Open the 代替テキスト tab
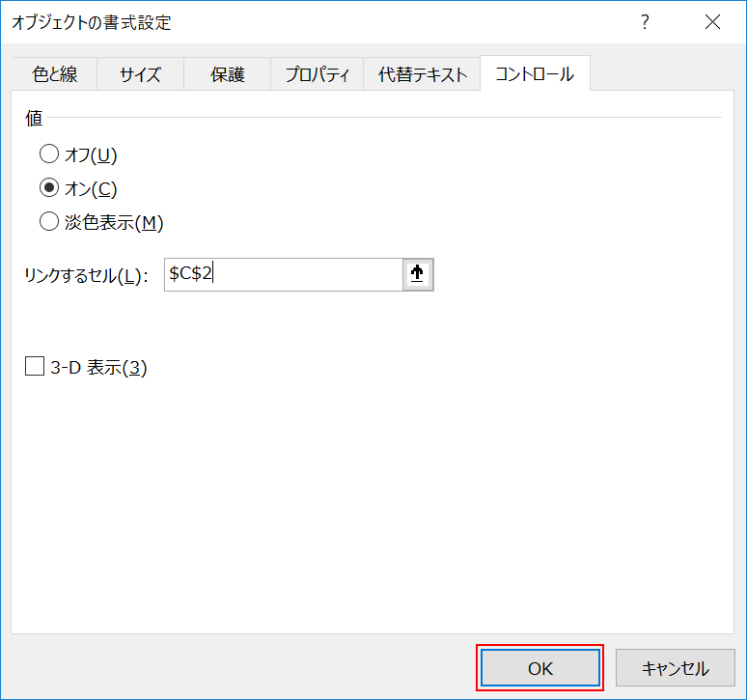The image size is (747, 700). (x=422, y=73)
